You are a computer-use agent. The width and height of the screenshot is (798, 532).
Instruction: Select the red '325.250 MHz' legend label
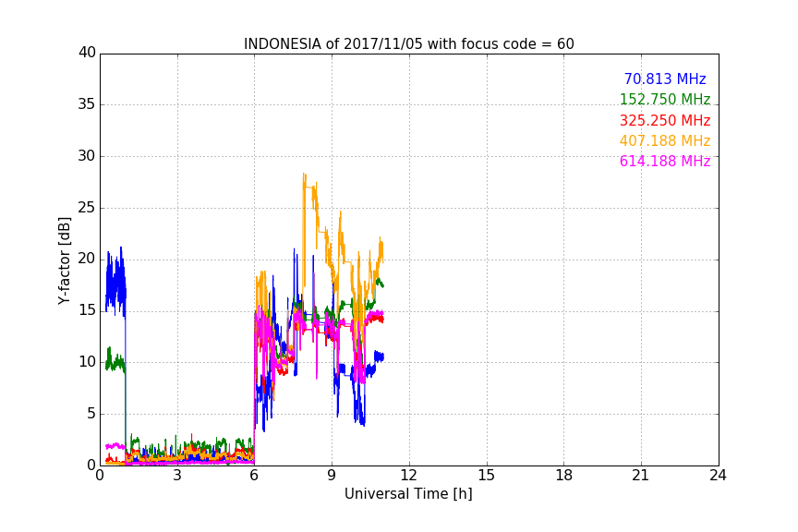pyautogui.click(x=665, y=120)
